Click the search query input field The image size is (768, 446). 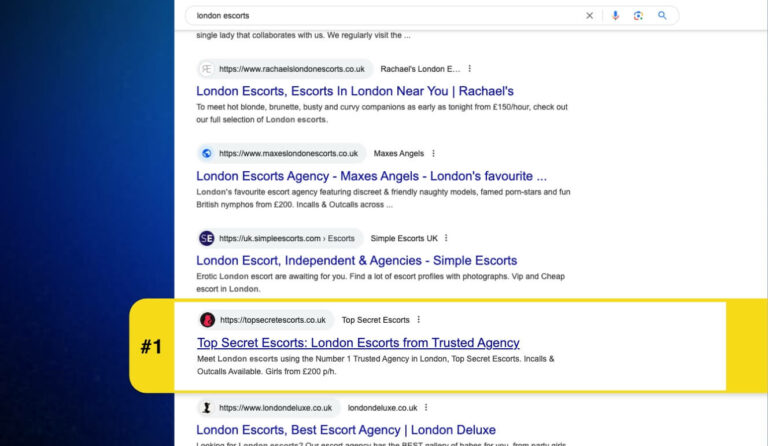click(x=380, y=16)
